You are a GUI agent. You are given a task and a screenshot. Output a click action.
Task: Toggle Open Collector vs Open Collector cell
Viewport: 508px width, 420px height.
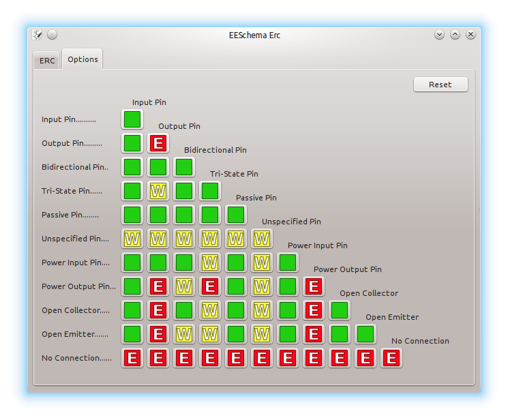pos(340,310)
